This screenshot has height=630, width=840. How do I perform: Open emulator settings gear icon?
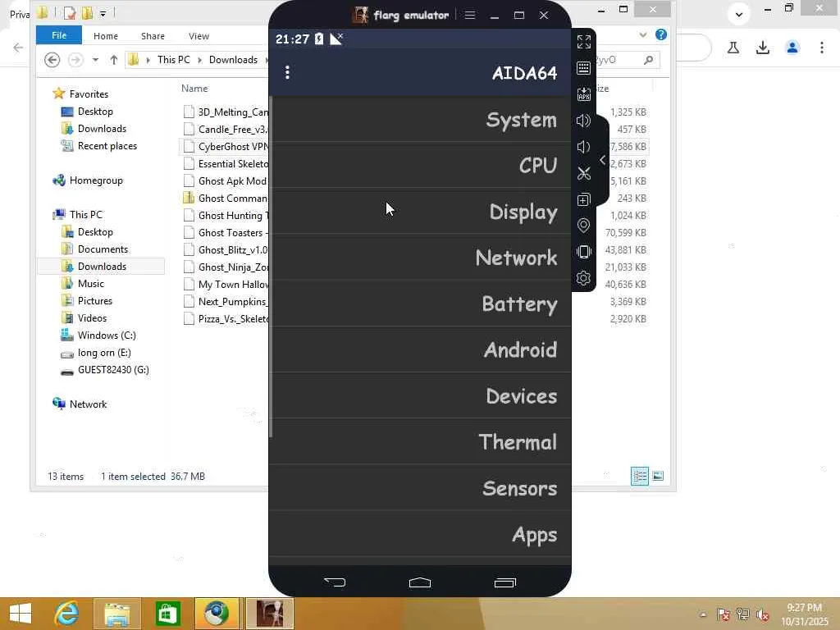(x=584, y=278)
